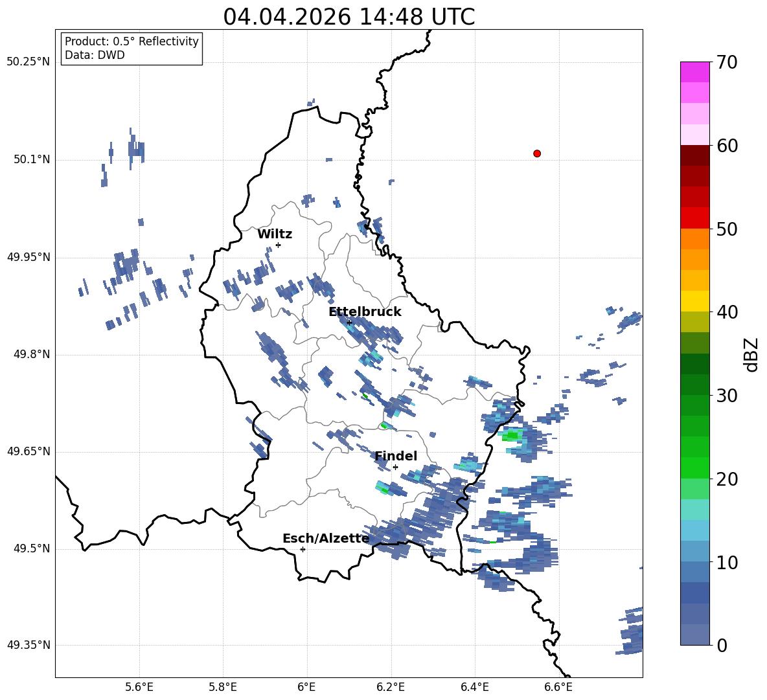The height and width of the screenshot is (700, 767).
Task: Click the Product 0.5° Reflectivity info box
Action: pos(132,48)
